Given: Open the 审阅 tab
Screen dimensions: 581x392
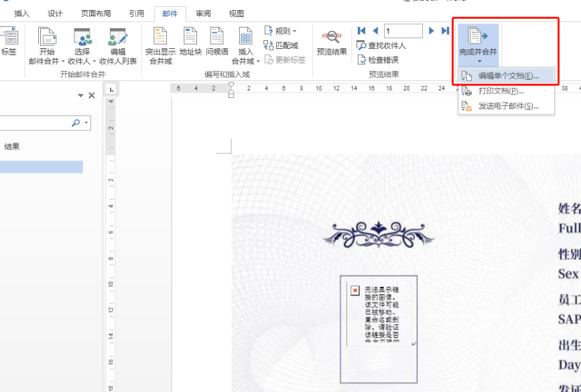Looking at the screenshot, I should (x=203, y=13).
